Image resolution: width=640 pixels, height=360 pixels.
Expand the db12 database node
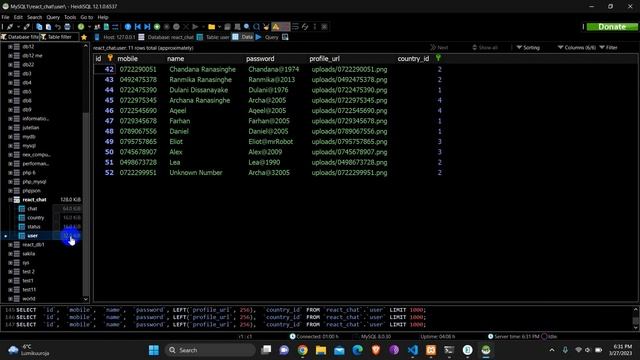(x=10, y=47)
